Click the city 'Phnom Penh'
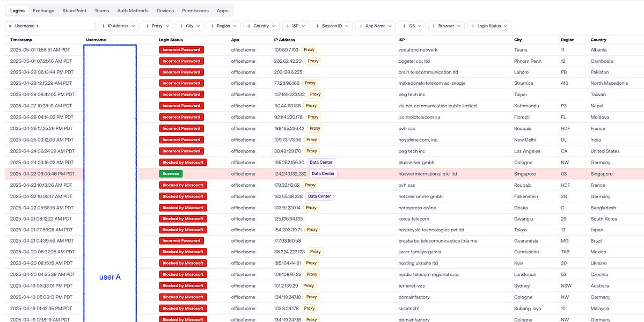 click(x=526, y=61)
